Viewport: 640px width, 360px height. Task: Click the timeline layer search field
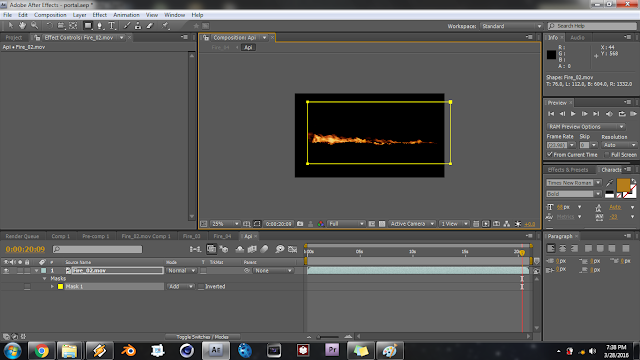click(x=98, y=249)
